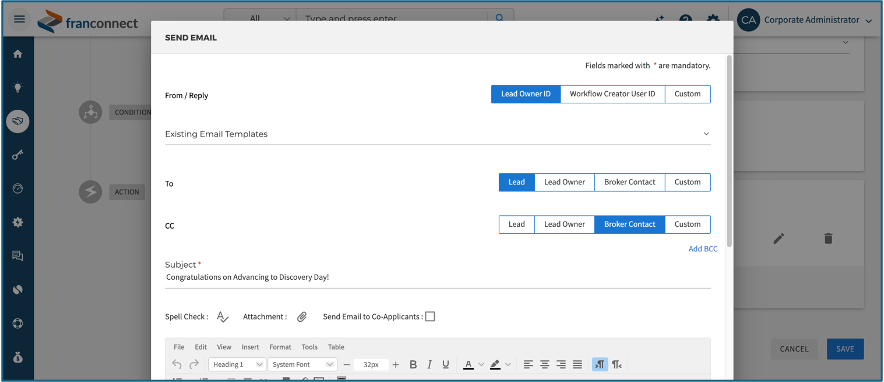The image size is (884, 382).
Task: Open the editor File menu
Action: pyautogui.click(x=179, y=347)
